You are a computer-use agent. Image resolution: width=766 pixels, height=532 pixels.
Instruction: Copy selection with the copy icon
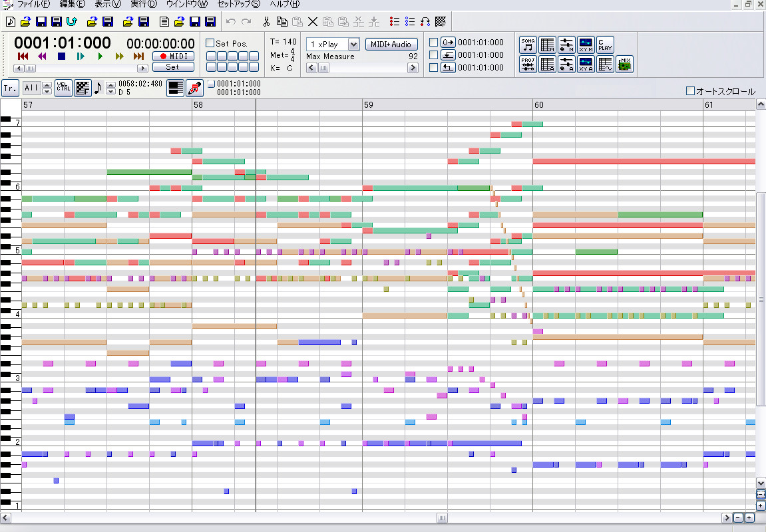point(282,21)
